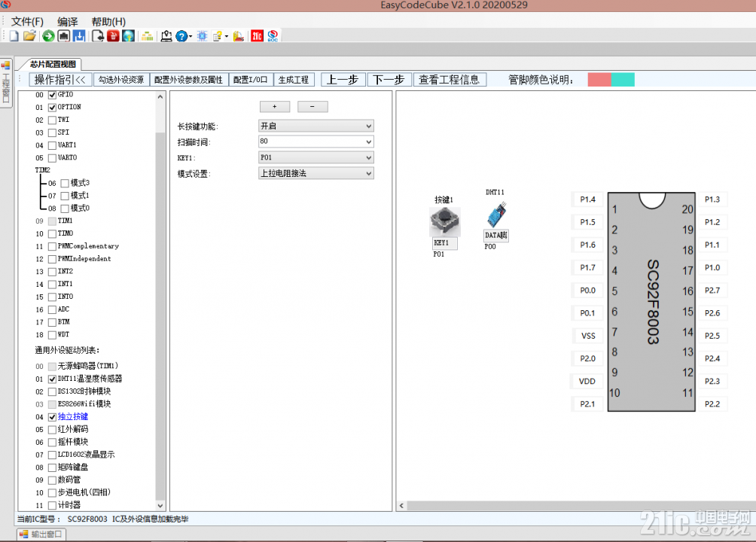Image resolution: width=756 pixels, height=542 pixels.
Task: Click the blue chip toolbar icon
Action: point(202,36)
